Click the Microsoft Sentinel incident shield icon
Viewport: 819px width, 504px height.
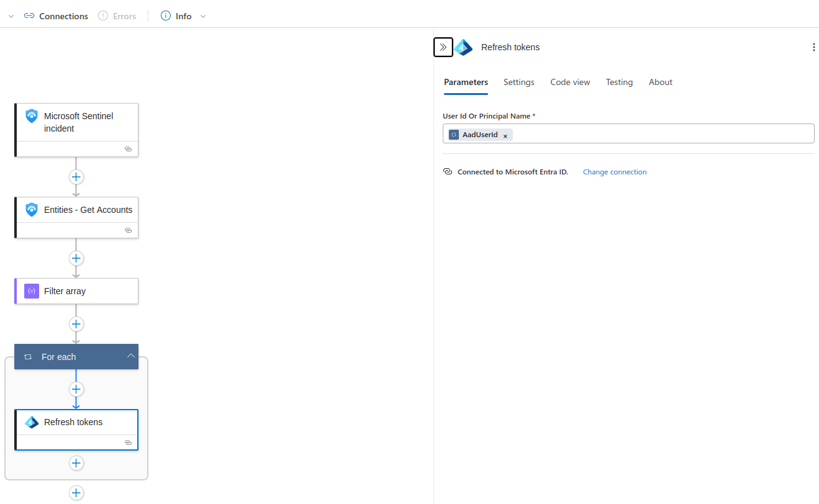point(32,116)
